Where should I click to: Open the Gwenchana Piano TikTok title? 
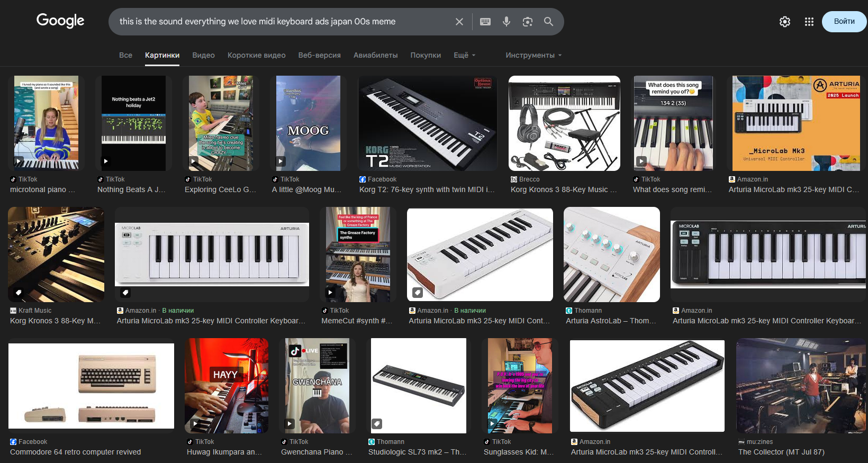coord(317,452)
